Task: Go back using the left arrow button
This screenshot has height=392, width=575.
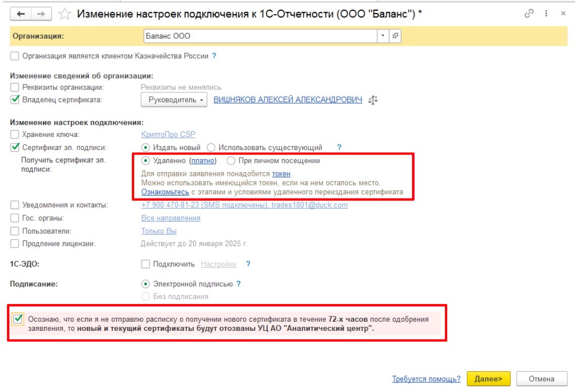Action: click(x=21, y=14)
